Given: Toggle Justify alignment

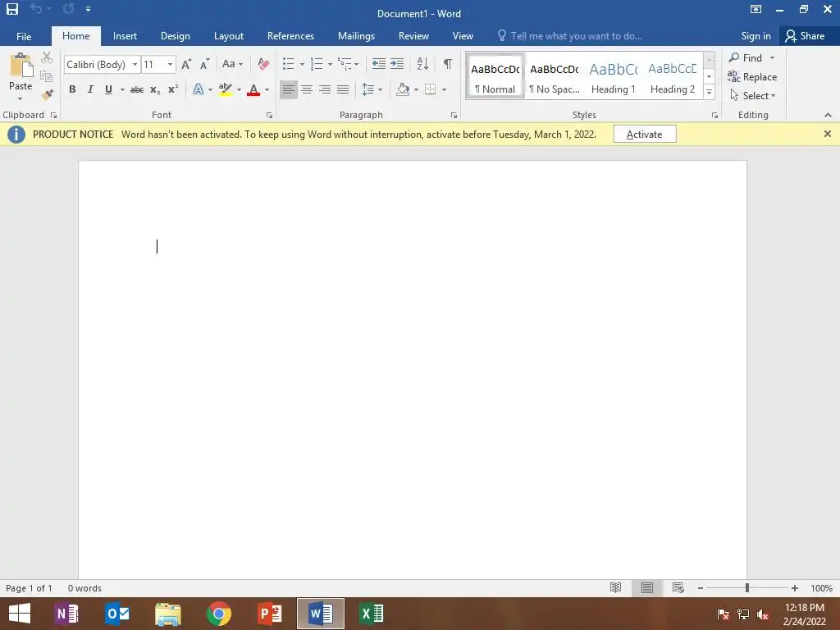Looking at the screenshot, I should (343, 89).
